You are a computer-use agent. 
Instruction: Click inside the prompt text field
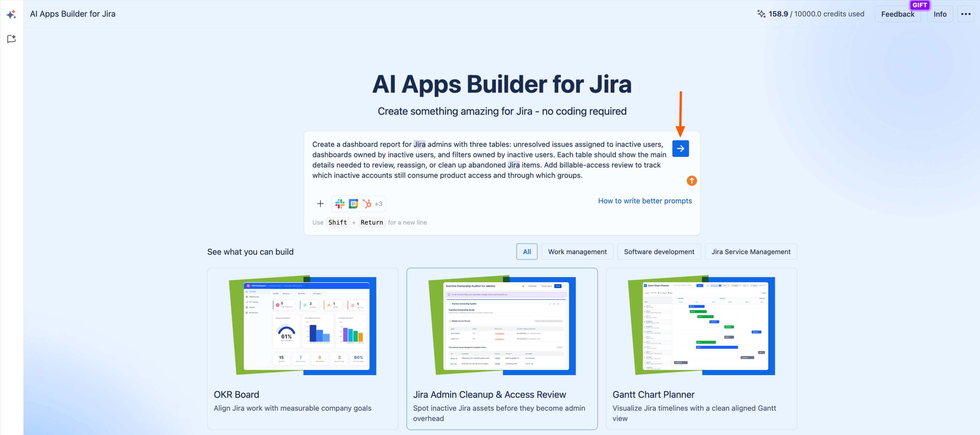click(x=489, y=160)
